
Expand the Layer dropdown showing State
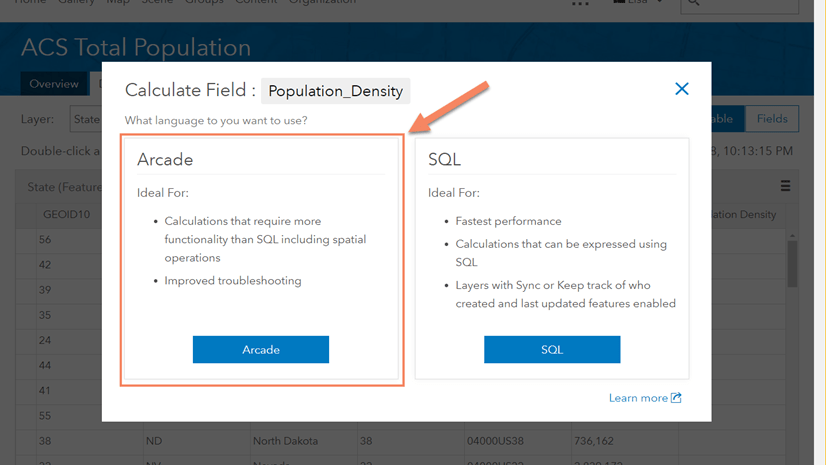(86, 119)
